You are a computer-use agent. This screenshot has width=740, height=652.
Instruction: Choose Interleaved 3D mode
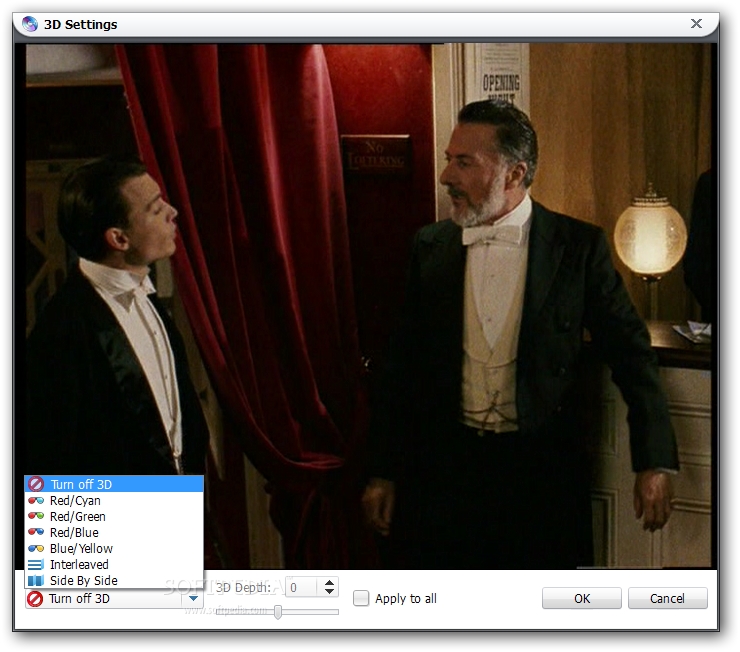(114, 564)
